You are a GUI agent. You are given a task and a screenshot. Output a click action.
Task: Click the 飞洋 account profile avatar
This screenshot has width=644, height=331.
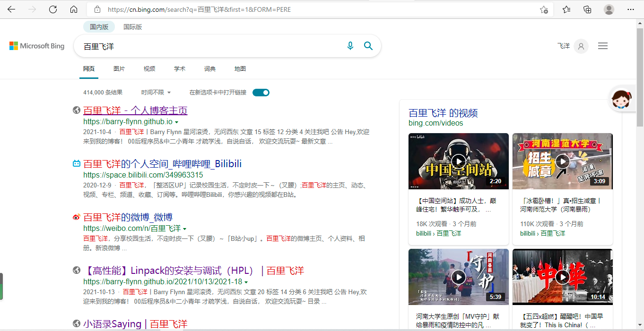[581, 46]
